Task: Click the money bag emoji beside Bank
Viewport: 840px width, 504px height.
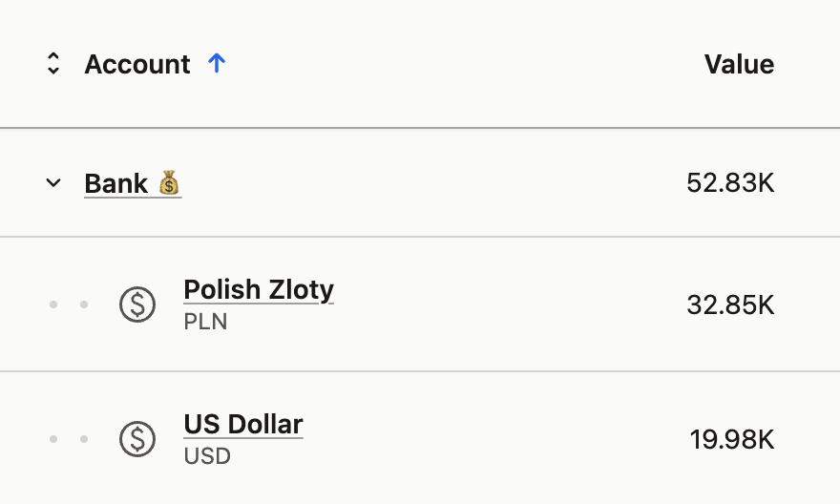Action: pos(169,182)
